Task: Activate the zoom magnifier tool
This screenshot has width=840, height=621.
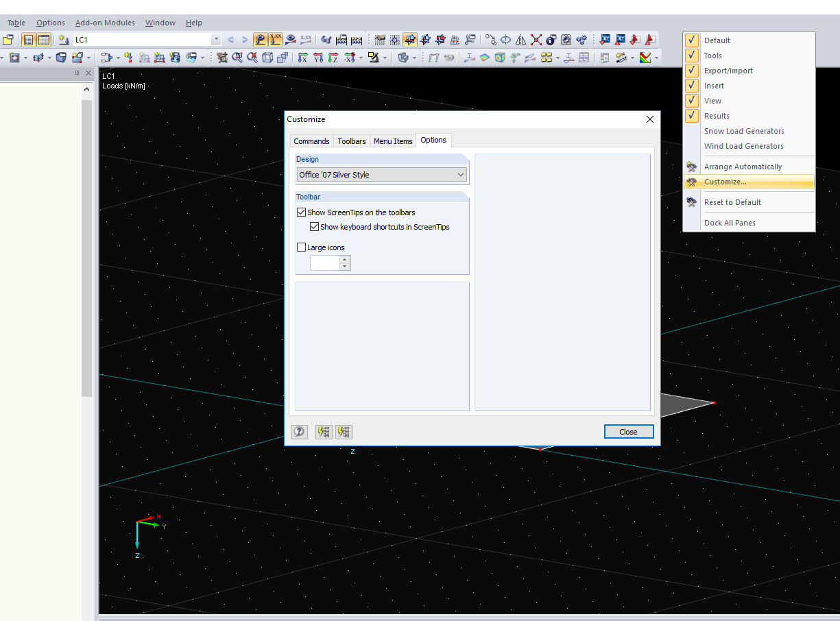Action: tap(238, 57)
